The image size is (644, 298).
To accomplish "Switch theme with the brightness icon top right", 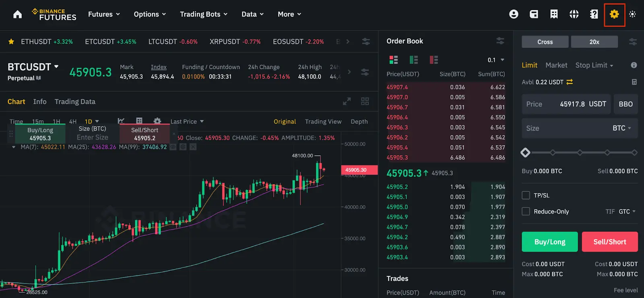I will tap(632, 14).
